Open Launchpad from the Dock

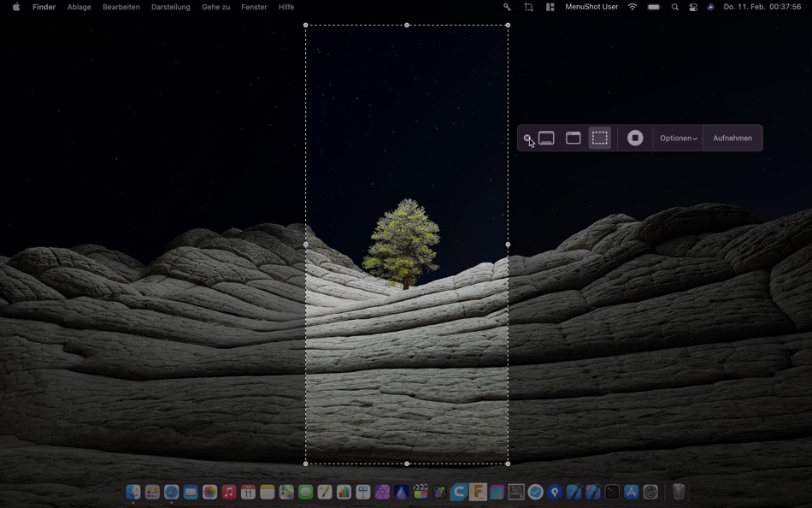pyautogui.click(x=152, y=492)
